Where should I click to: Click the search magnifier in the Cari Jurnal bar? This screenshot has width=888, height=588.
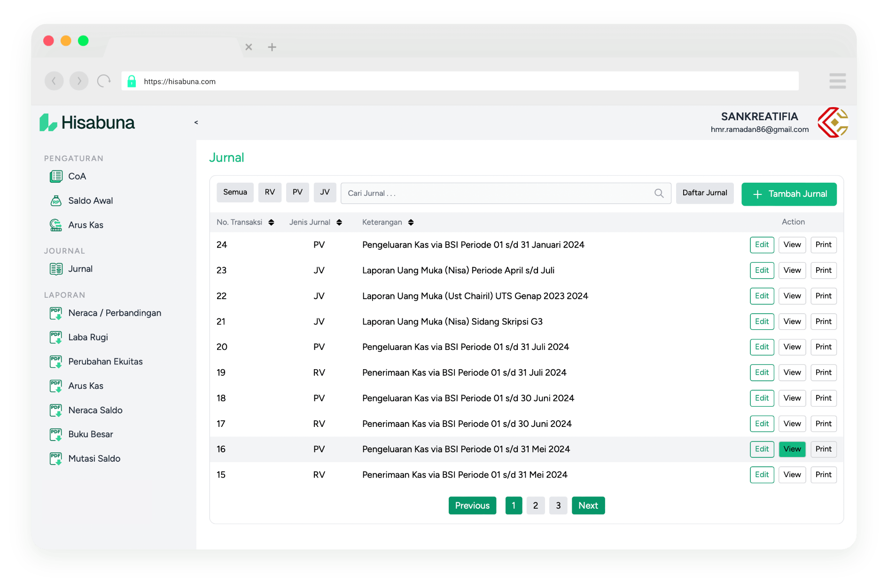coord(659,193)
